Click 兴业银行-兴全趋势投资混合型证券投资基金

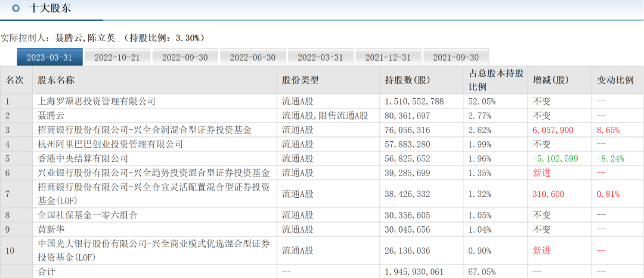point(154,173)
